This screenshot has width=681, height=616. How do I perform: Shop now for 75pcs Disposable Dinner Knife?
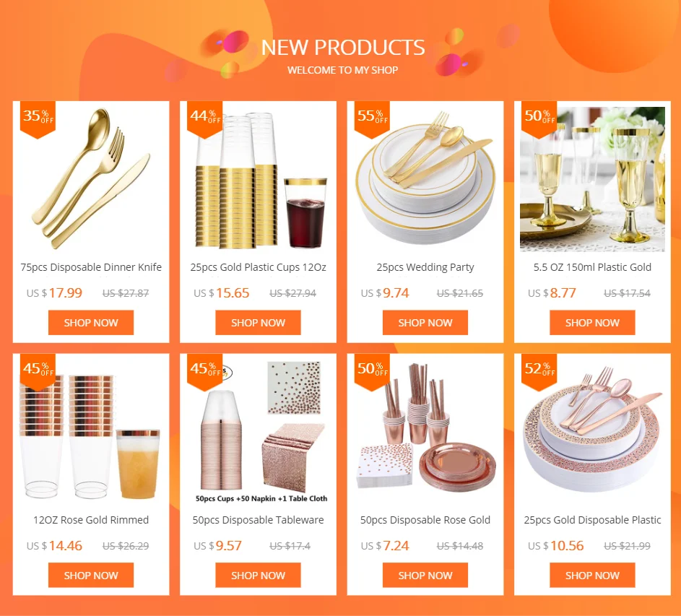click(x=91, y=322)
